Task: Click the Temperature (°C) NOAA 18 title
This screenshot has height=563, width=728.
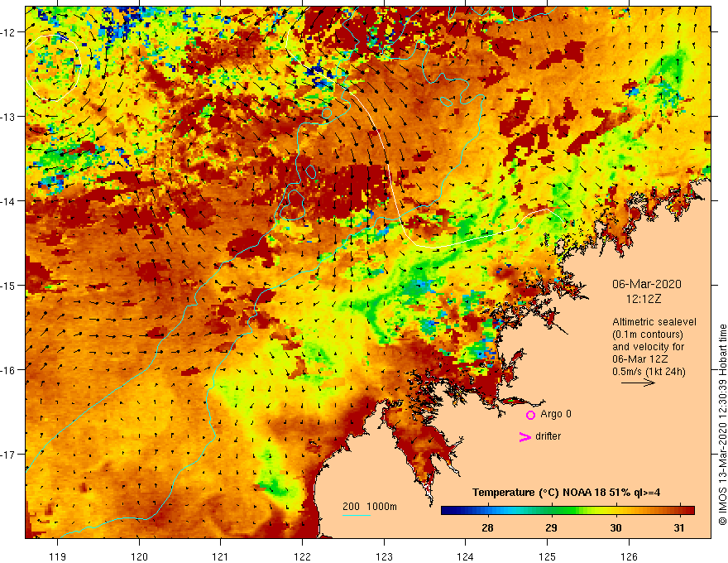Action: (566, 493)
